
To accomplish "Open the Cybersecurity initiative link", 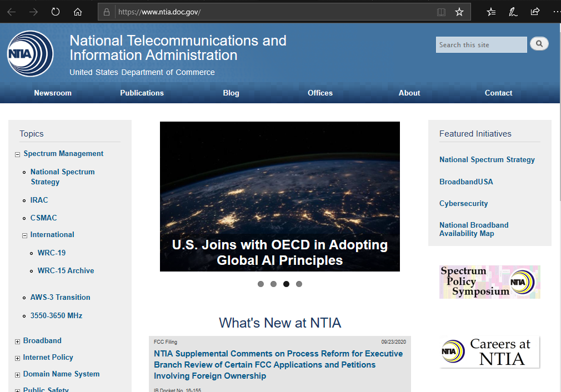I will pyautogui.click(x=463, y=204).
